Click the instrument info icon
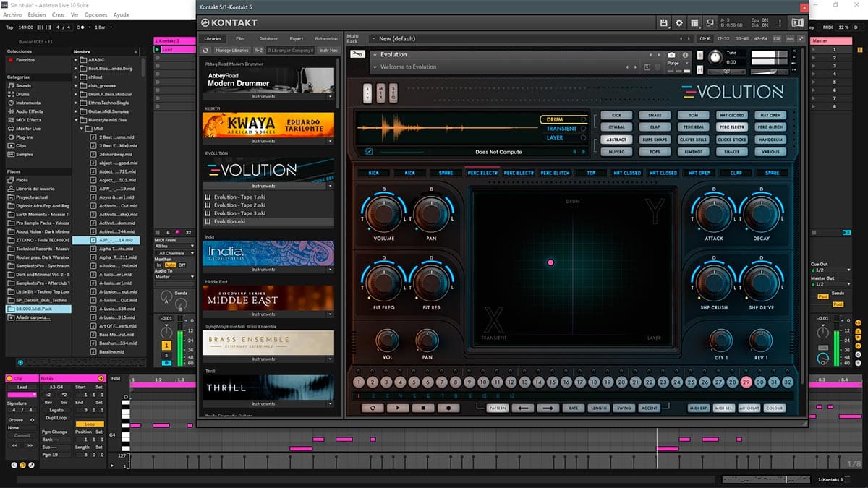Screen dimensions: 868x488 (x=686, y=55)
